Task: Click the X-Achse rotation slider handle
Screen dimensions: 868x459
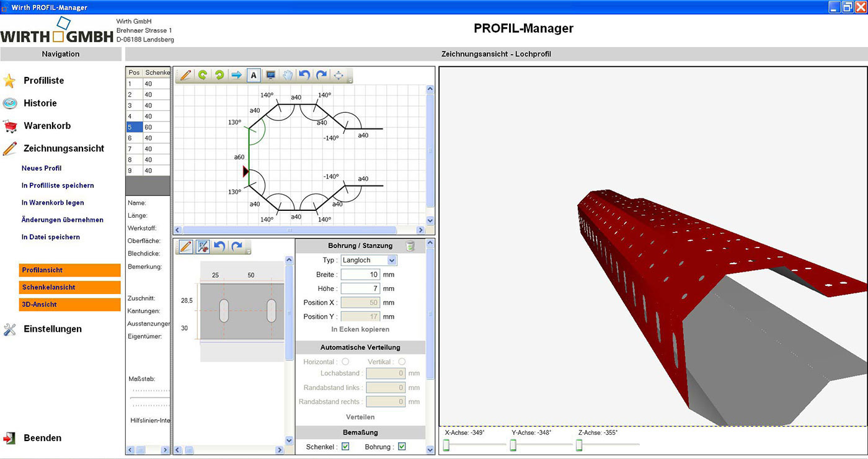Action: click(446, 445)
